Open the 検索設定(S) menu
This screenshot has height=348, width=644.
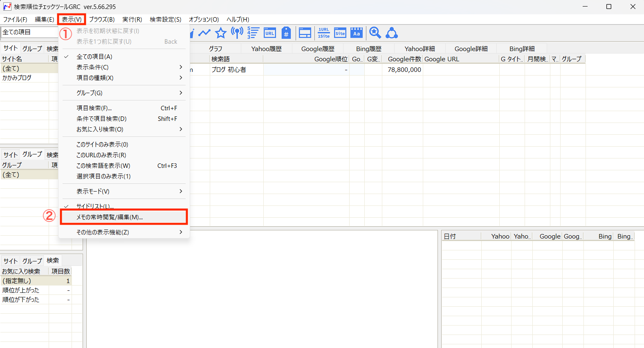click(165, 19)
